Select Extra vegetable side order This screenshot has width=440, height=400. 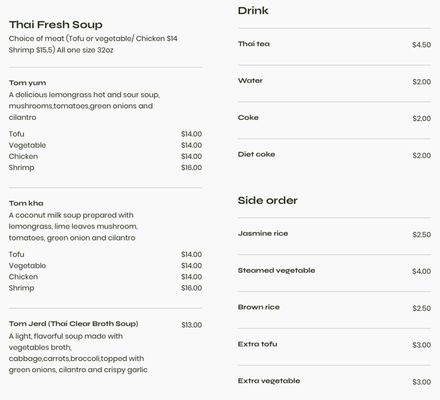tap(334, 381)
